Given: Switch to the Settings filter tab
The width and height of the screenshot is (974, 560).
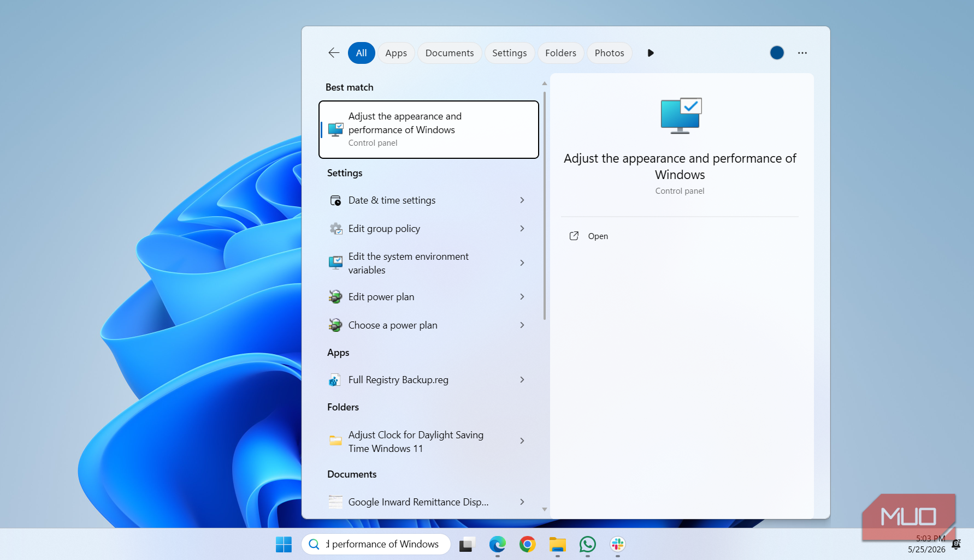Looking at the screenshot, I should coord(509,53).
